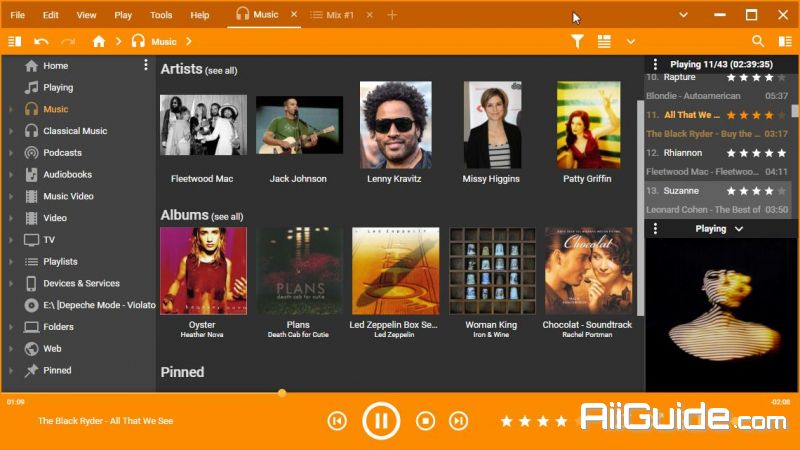Open Audiobooks in the sidebar

tap(67, 174)
